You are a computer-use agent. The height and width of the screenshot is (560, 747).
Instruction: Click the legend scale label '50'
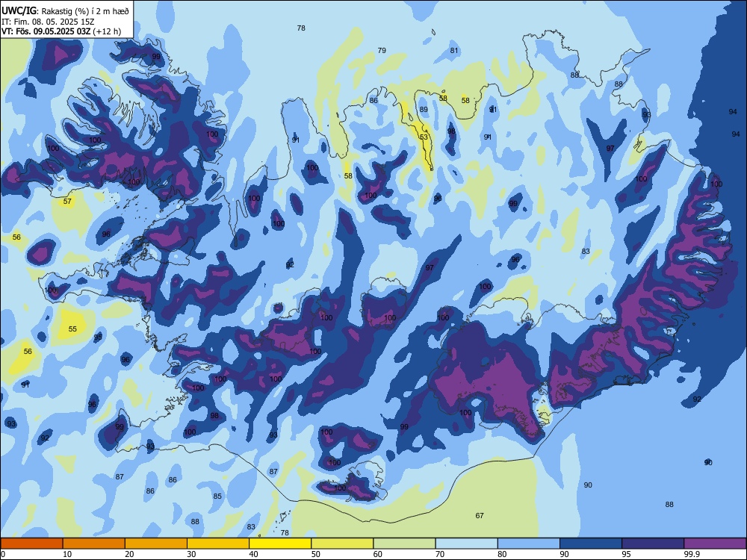[316, 554]
